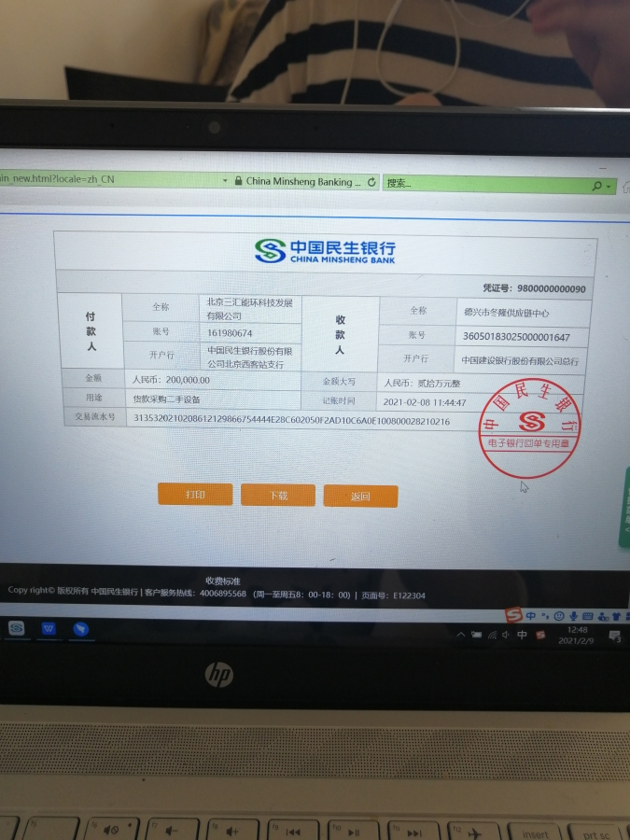Toggle Sogou punctuation mode icon
630x840 pixels.
pos(545,616)
